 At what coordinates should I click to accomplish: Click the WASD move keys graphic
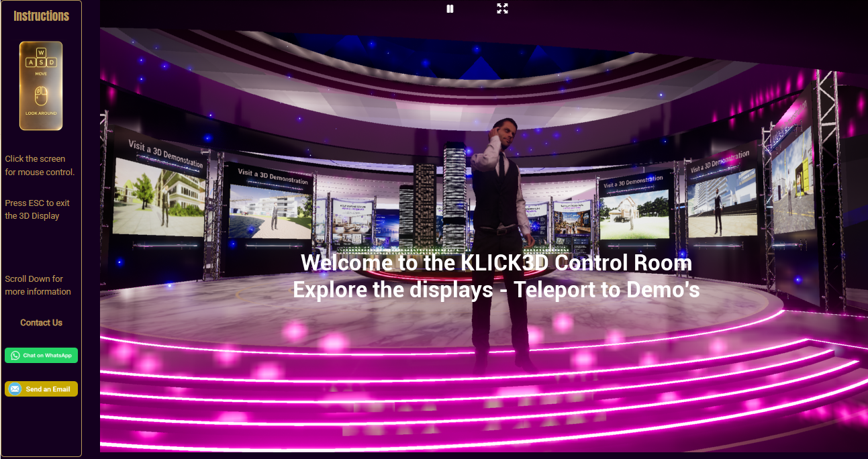click(x=41, y=58)
